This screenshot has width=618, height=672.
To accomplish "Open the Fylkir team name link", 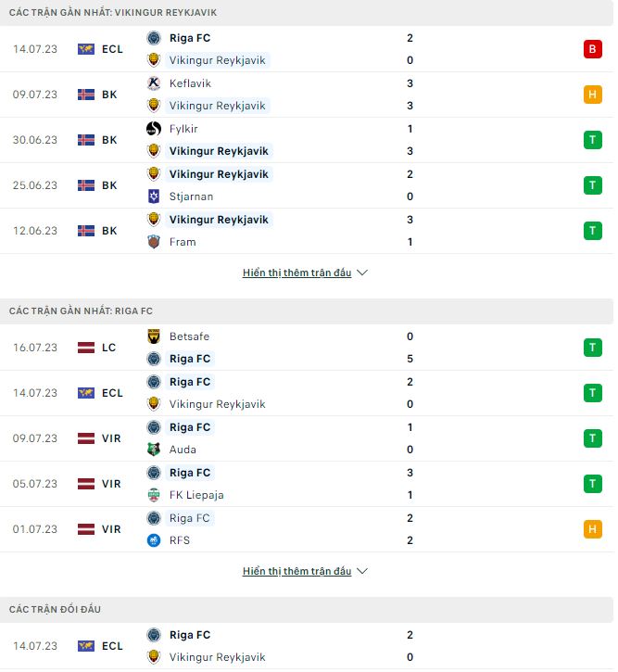I will pyautogui.click(x=183, y=129).
